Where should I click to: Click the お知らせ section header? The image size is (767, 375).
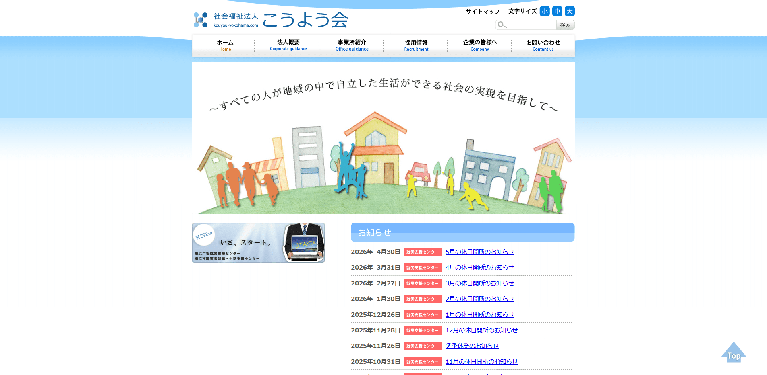463,233
